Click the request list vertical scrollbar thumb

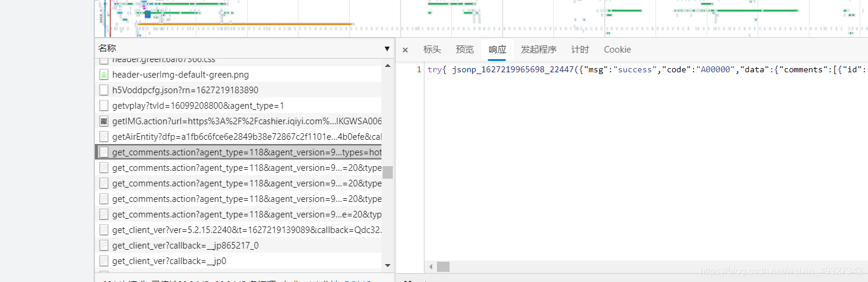(x=388, y=173)
